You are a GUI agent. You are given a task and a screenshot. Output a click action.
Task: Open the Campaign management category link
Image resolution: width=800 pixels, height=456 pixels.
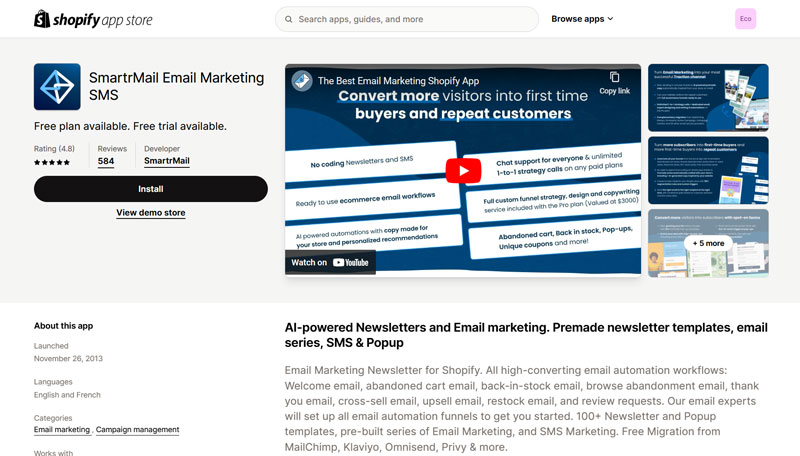[137, 429]
